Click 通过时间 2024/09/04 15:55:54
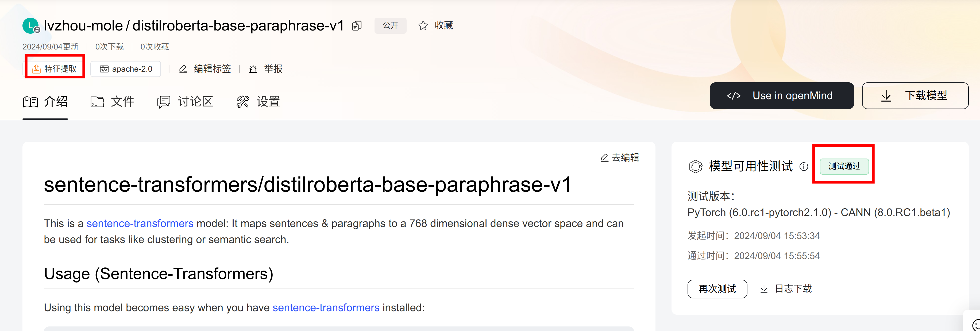The width and height of the screenshot is (980, 331). (753, 256)
